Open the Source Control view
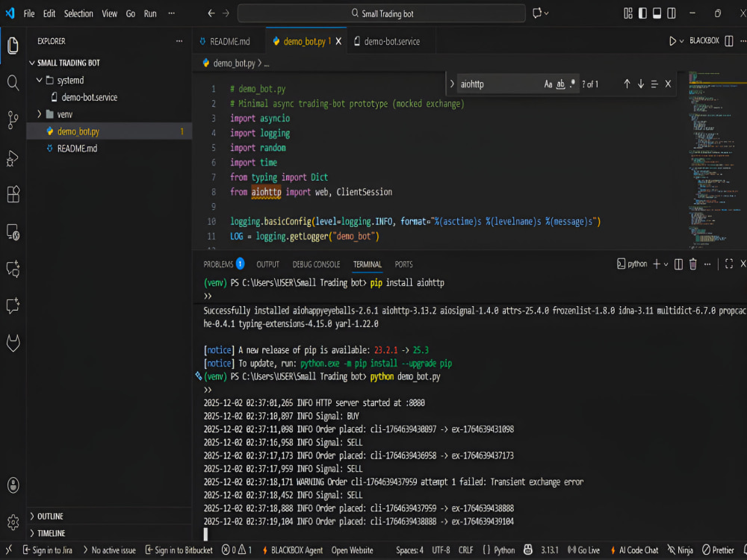 click(13, 120)
